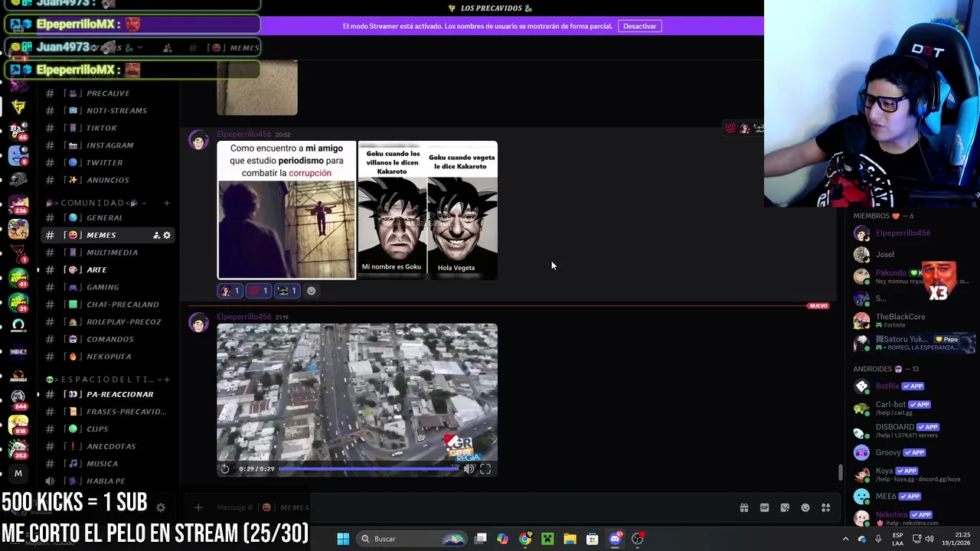Open the Goku Kakaroto meme image
The width and height of the screenshot is (980, 551).
pyautogui.click(x=427, y=210)
